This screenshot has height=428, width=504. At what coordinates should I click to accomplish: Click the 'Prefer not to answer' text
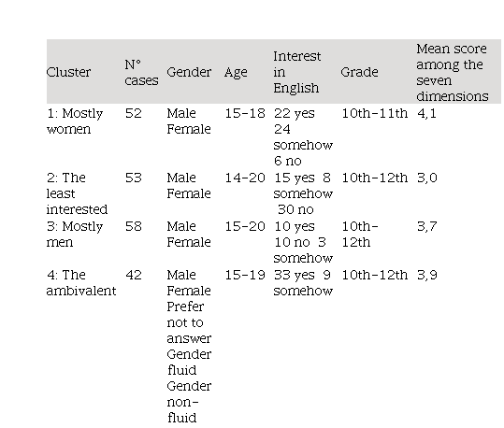click(189, 322)
